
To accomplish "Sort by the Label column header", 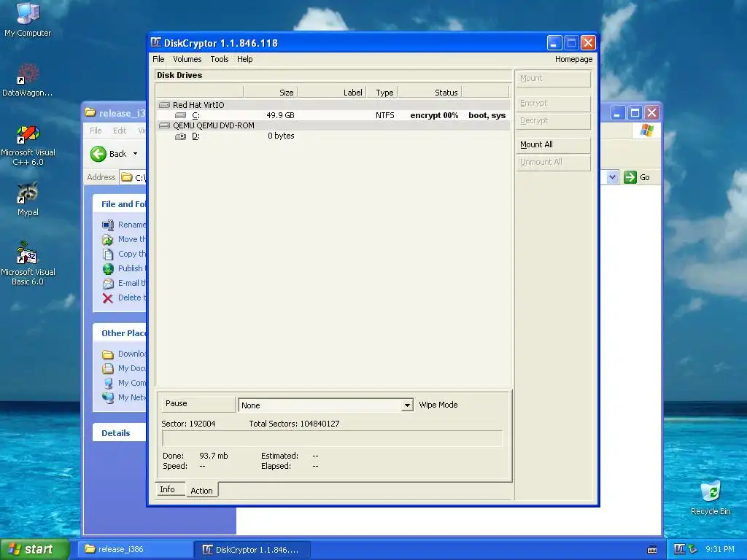I will [332, 93].
